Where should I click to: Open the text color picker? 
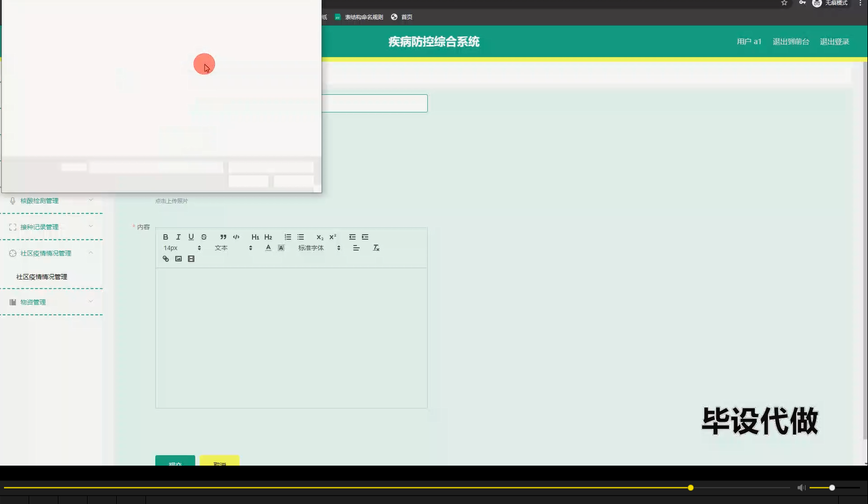click(x=268, y=248)
